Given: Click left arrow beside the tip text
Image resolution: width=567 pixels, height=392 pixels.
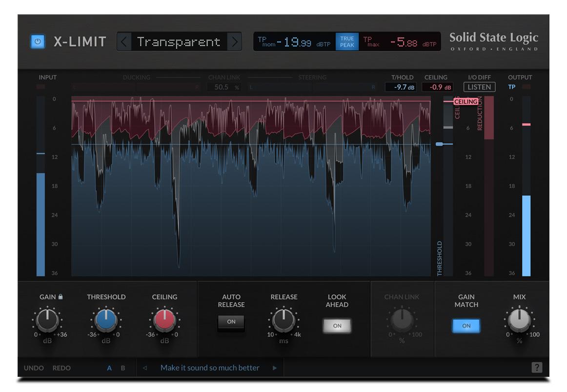Looking at the screenshot, I should click(144, 368).
